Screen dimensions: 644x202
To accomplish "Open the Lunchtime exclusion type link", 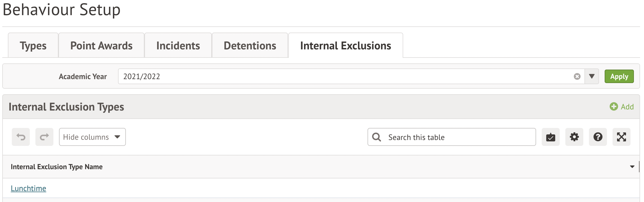I will coord(28,188).
